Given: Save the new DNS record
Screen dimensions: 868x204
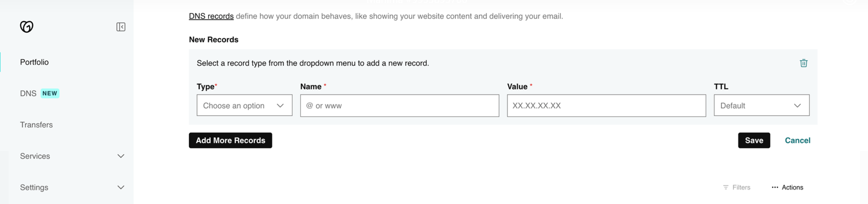Looking at the screenshot, I should [x=754, y=140].
